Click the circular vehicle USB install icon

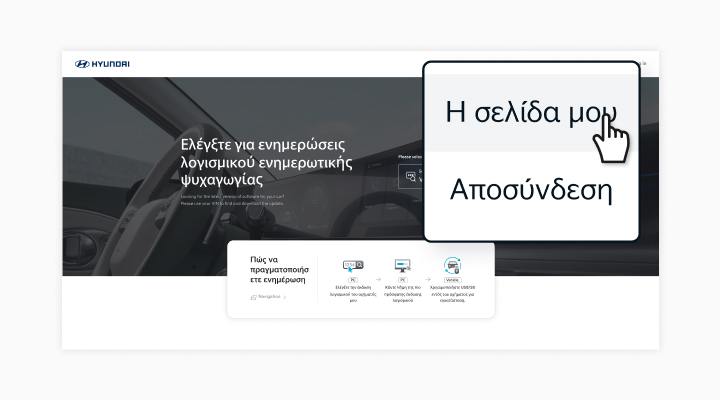452,265
